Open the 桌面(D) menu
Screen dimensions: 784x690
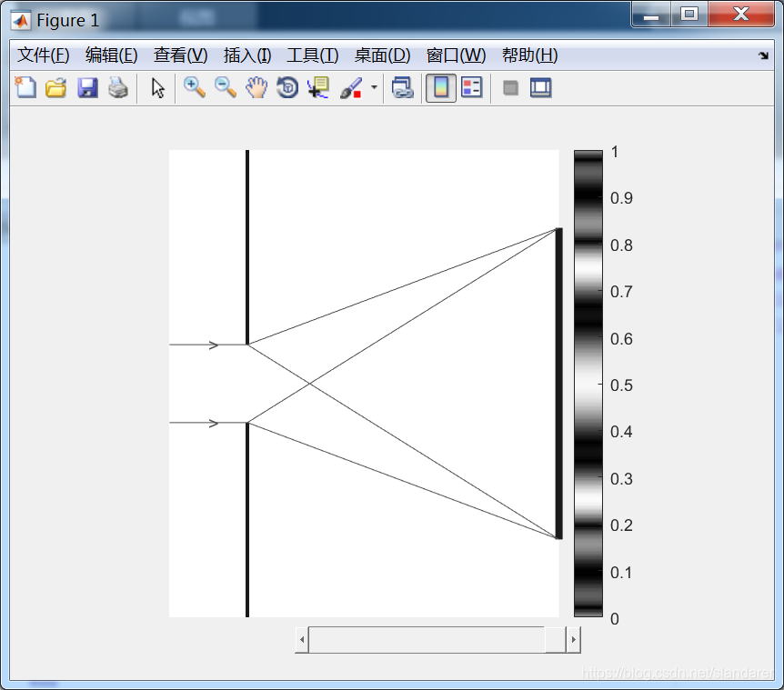[383, 55]
